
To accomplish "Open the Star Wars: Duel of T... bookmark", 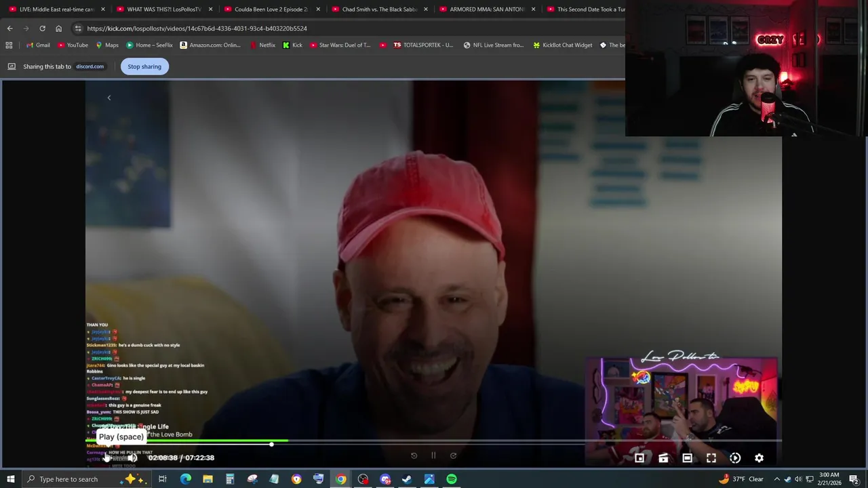I will click(340, 45).
